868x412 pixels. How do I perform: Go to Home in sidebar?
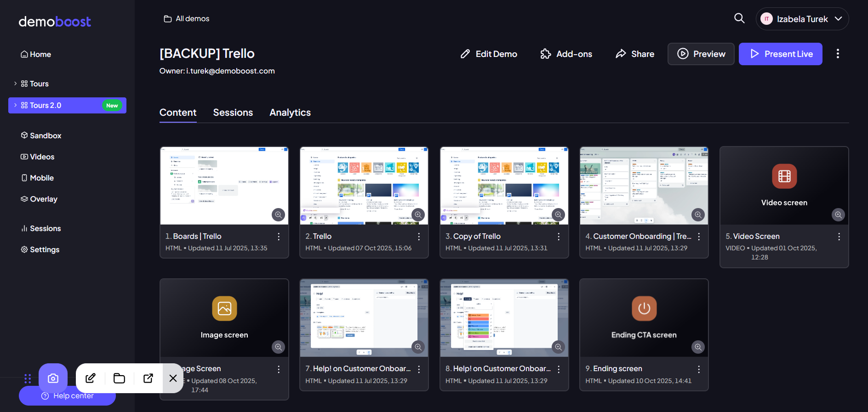[x=36, y=54]
